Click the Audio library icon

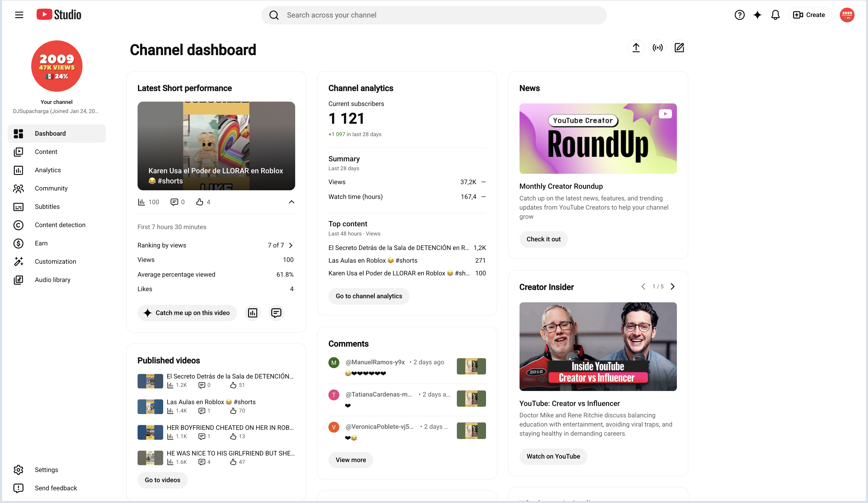(18, 280)
